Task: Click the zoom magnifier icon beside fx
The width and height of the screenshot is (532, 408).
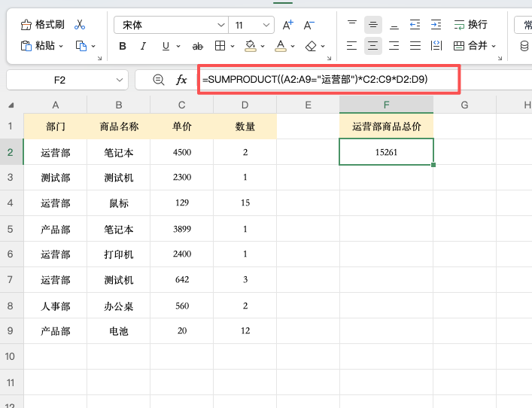Action: [x=159, y=80]
